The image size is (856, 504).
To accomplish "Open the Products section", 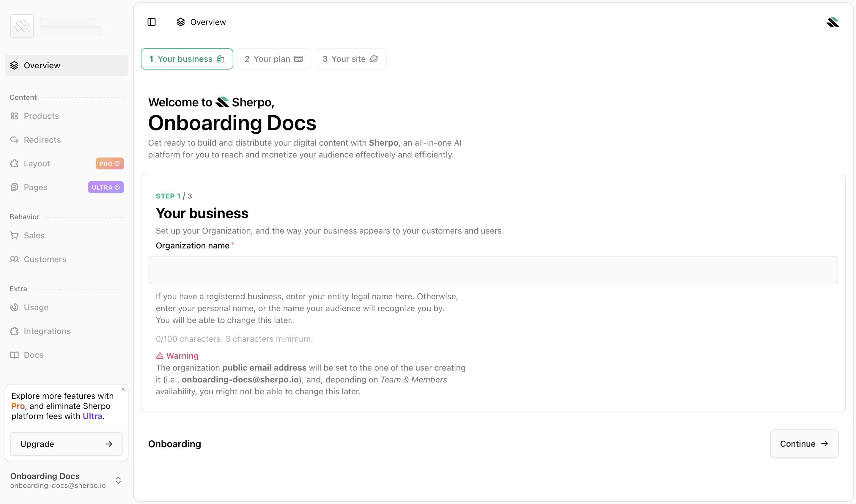I will 41,116.
